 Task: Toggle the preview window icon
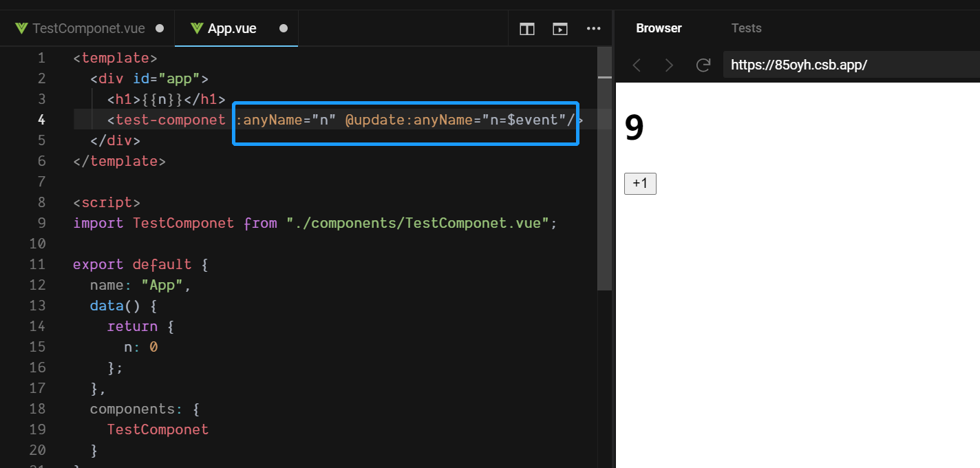pyautogui.click(x=560, y=29)
